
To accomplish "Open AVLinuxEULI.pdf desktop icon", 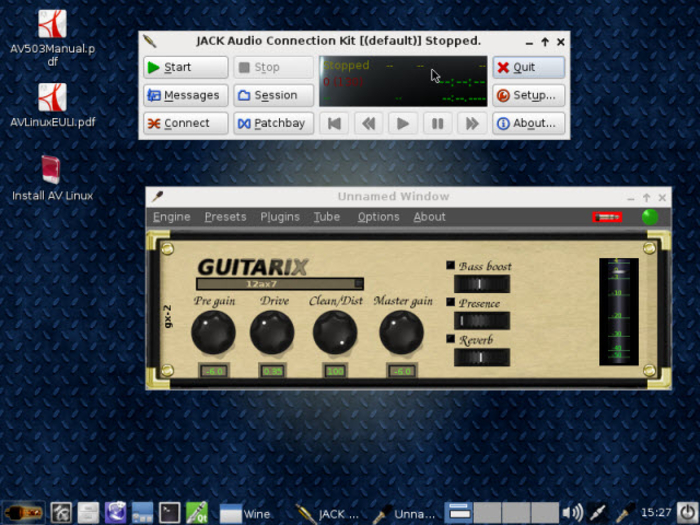I will click(52, 97).
